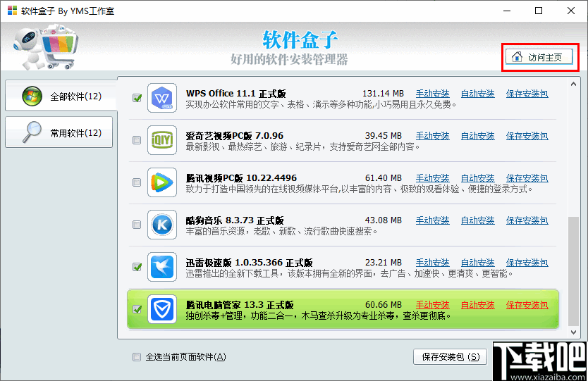Screen dimensions: 588x381
Task: Select the 酷狗音乐 8.3.73 正式版 title
Action: [235, 220]
